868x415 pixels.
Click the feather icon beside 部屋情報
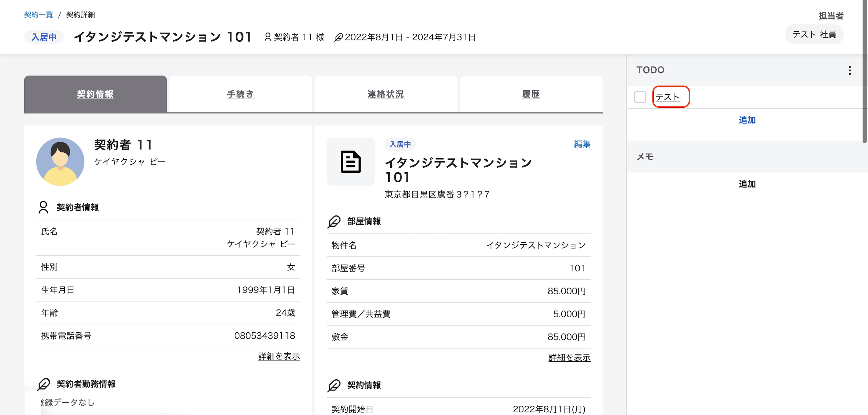click(334, 221)
